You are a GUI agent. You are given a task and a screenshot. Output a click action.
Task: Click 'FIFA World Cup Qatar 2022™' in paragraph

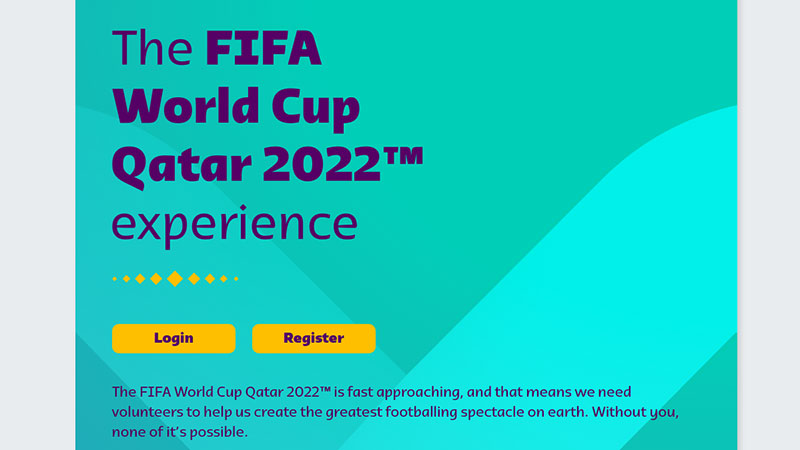pyautogui.click(x=235, y=392)
